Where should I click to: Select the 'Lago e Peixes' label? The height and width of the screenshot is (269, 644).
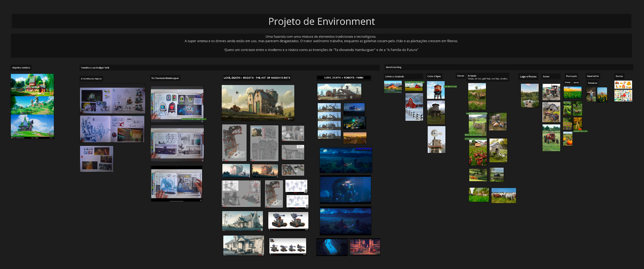[528, 76]
